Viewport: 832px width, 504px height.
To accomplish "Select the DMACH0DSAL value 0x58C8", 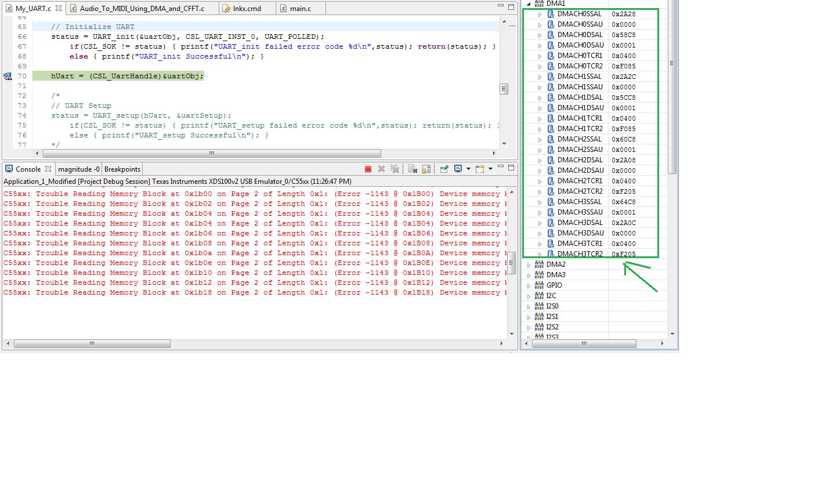I will coord(624,35).
